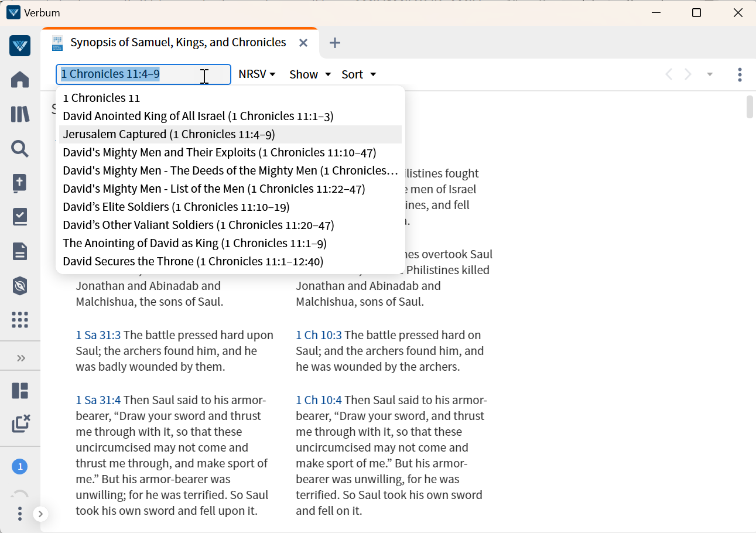Open the Layouts icon in sidebar
The width and height of the screenshot is (756, 533).
pos(20,391)
